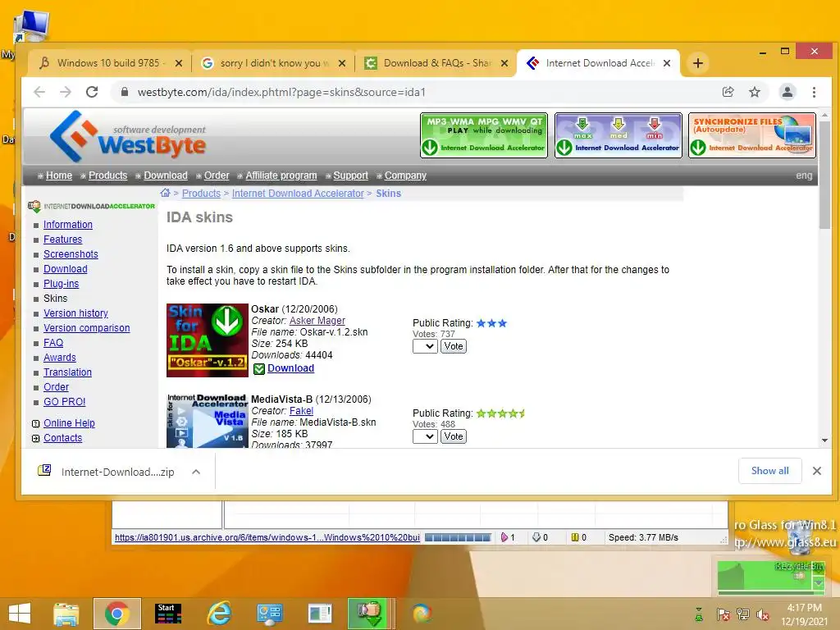The height and width of the screenshot is (630, 840).
Task: Open File Explorer from the taskbar
Action: coord(66,614)
